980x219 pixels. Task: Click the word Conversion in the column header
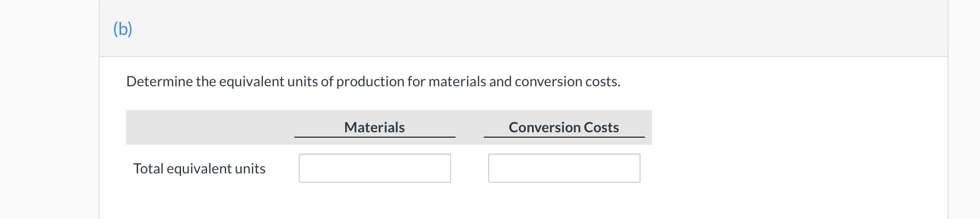pyautogui.click(x=545, y=127)
